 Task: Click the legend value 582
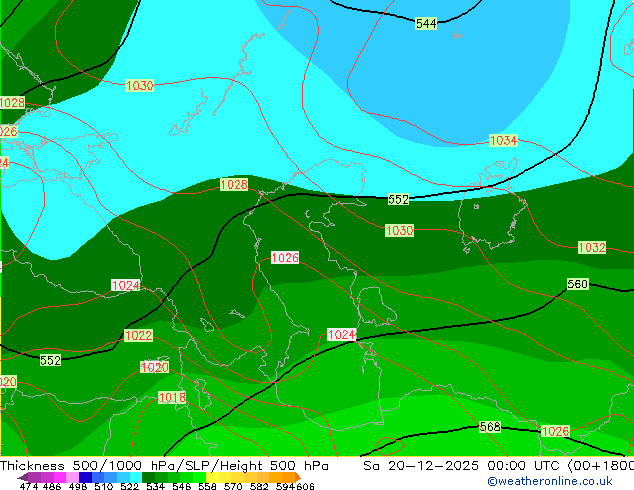pyautogui.click(x=259, y=486)
